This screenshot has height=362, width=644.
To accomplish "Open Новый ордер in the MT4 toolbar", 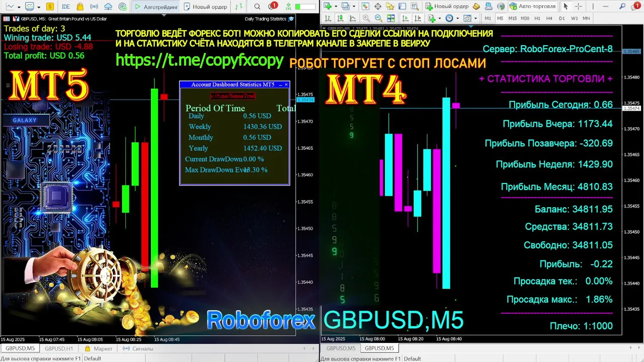I will point(447,7).
